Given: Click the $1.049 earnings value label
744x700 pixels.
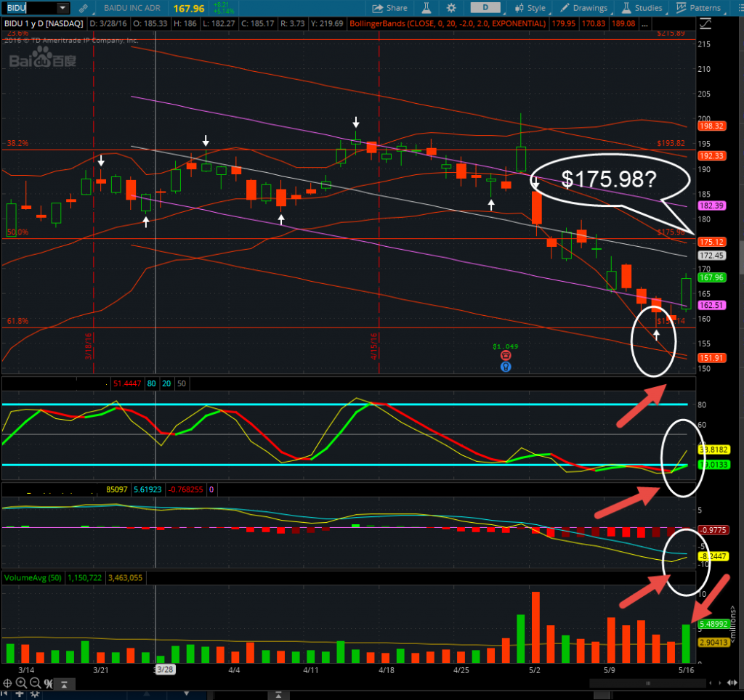Looking at the screenshot, I should tap(506, 346).
